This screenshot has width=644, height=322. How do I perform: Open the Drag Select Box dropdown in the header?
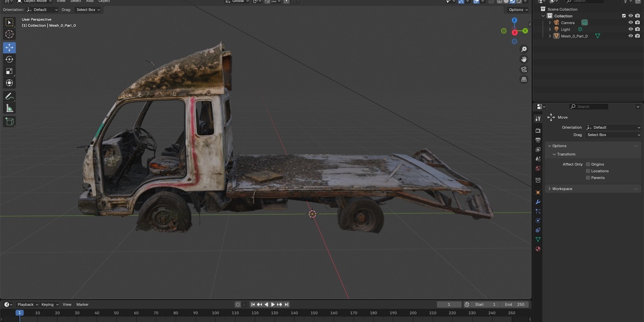87,9
